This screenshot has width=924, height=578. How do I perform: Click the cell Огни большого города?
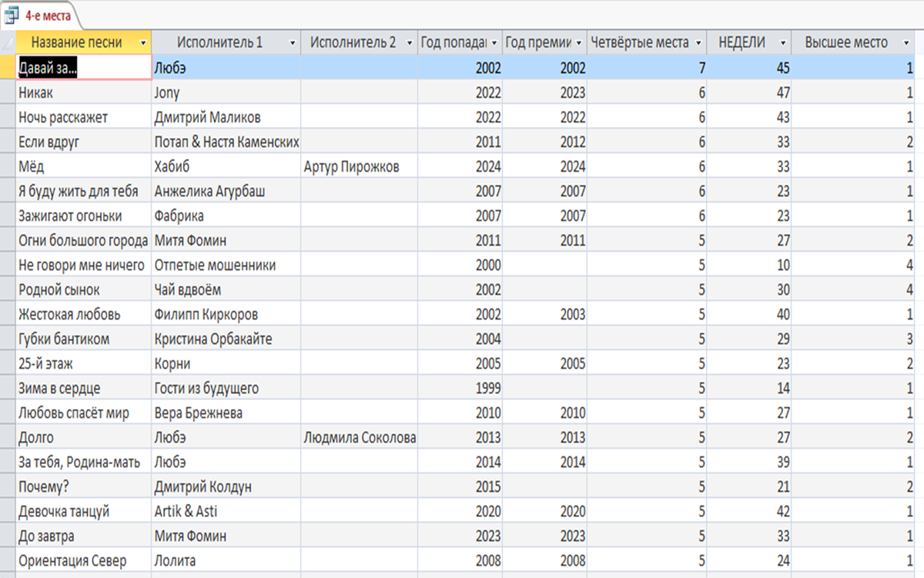pos(83,240)
